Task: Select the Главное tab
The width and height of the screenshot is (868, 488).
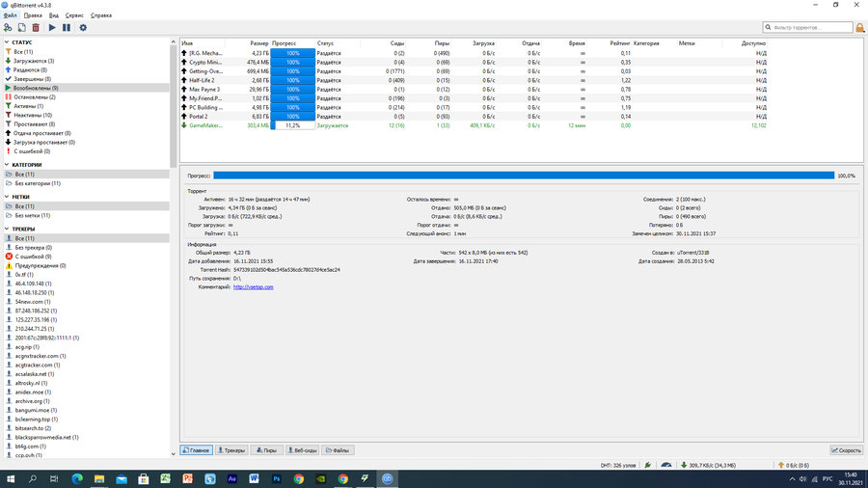Action: pos(196,450)
